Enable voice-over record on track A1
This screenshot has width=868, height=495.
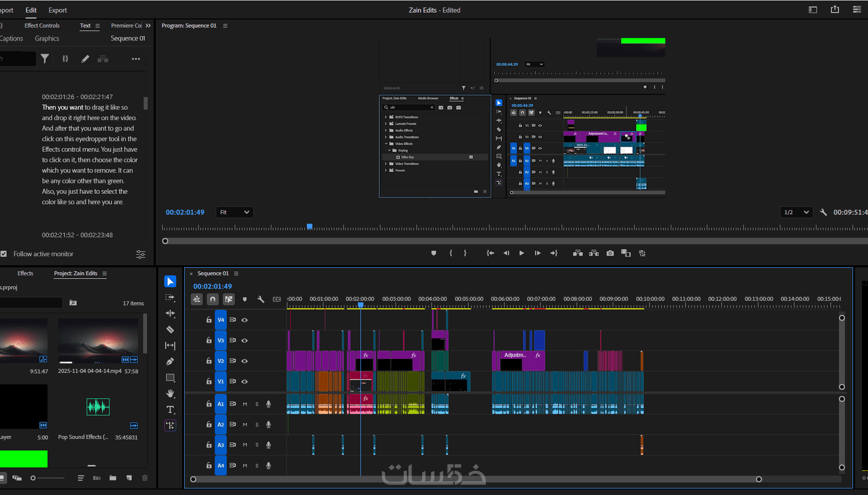click(x=269, y=404)
